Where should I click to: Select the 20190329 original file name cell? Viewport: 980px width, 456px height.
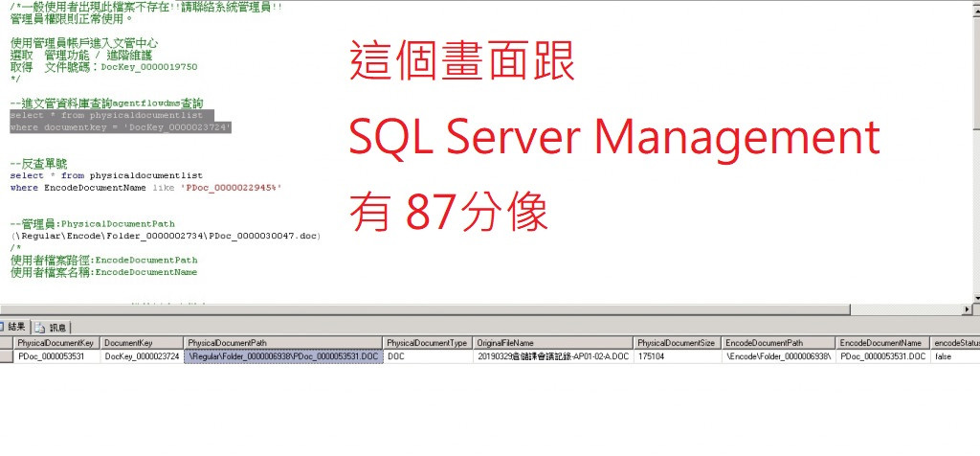click(553, 356)
